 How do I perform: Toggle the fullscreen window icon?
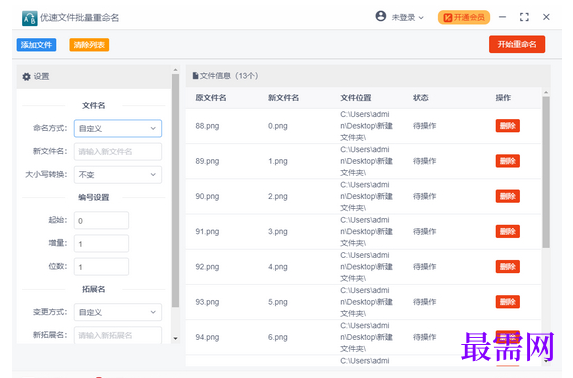[x=524, y=17]
